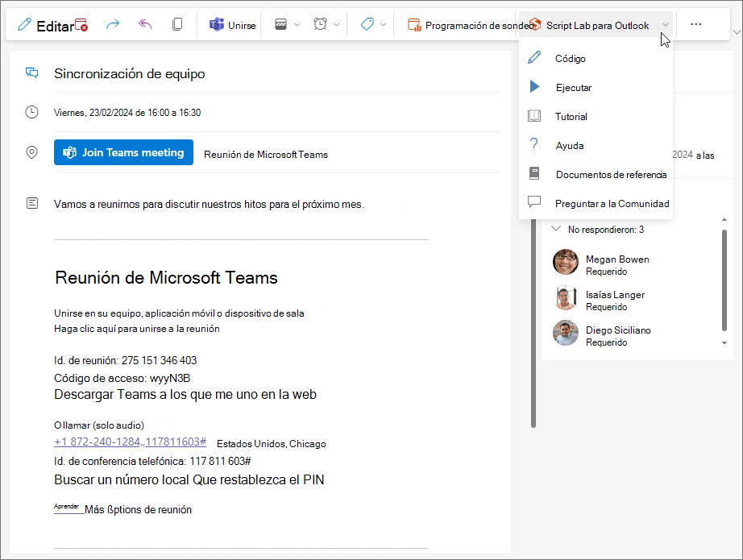Click the Isaías Langer attendee name
The image size is (743, 560).
pos(615,295)
